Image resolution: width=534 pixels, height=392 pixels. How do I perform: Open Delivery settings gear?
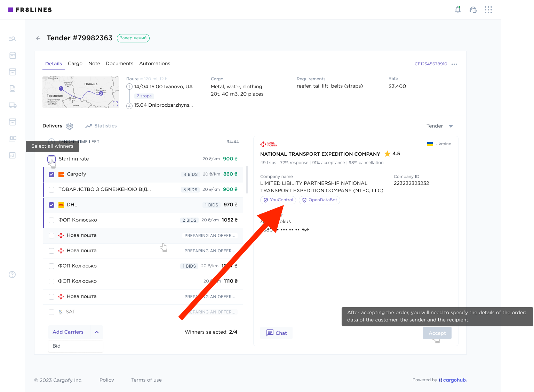(x=70, y=126)
